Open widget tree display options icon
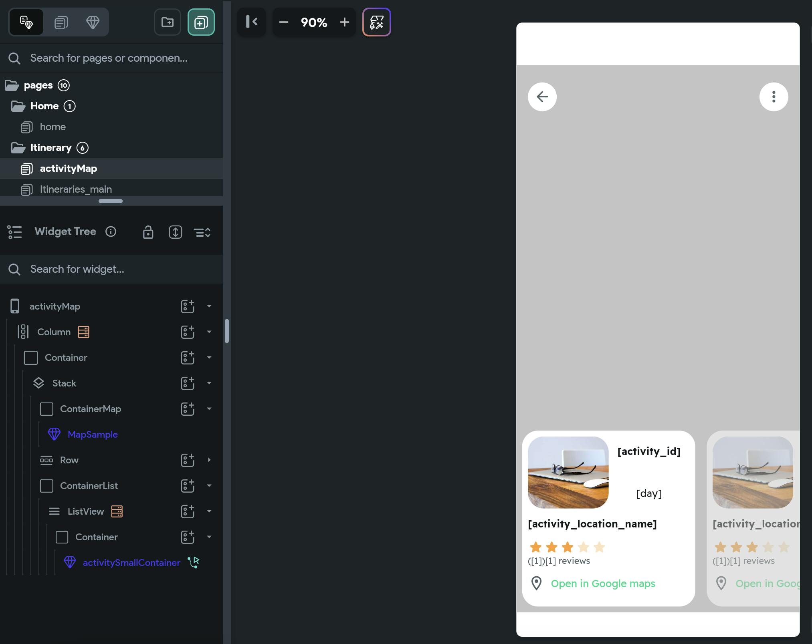This screenshot has width=812, height=644. coord(202,232)
